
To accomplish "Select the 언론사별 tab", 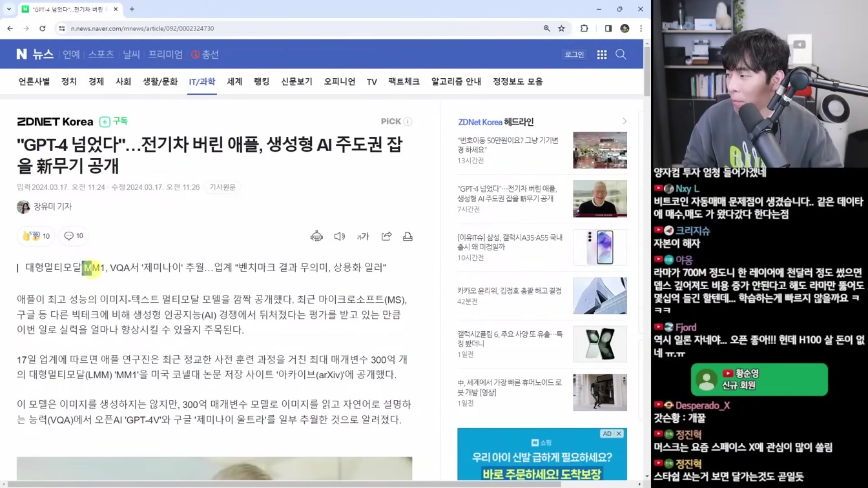I will (34, 82).
